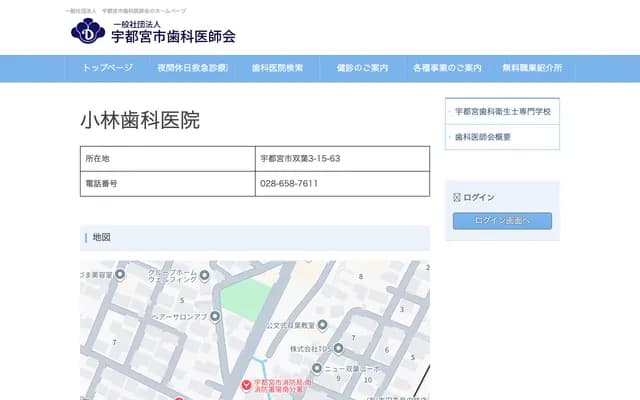Image resolution: width=640 pixels, height=400 pixels.
Task: Click the ログイン画面へ button
Action: click(x=502, y=220)
